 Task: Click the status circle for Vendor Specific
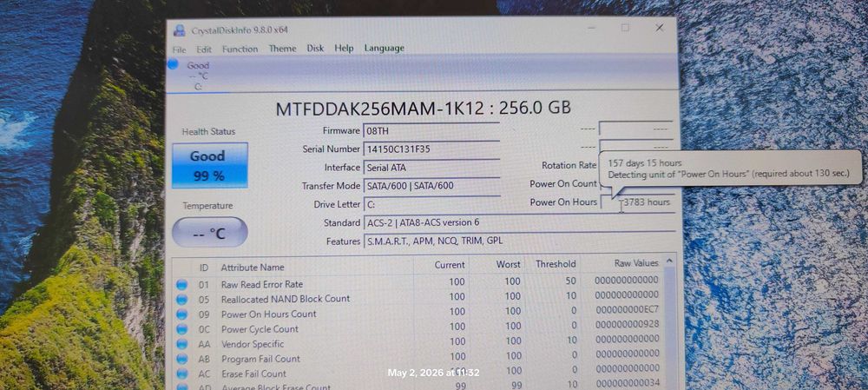pyautogui.click(x=182, y=345)
